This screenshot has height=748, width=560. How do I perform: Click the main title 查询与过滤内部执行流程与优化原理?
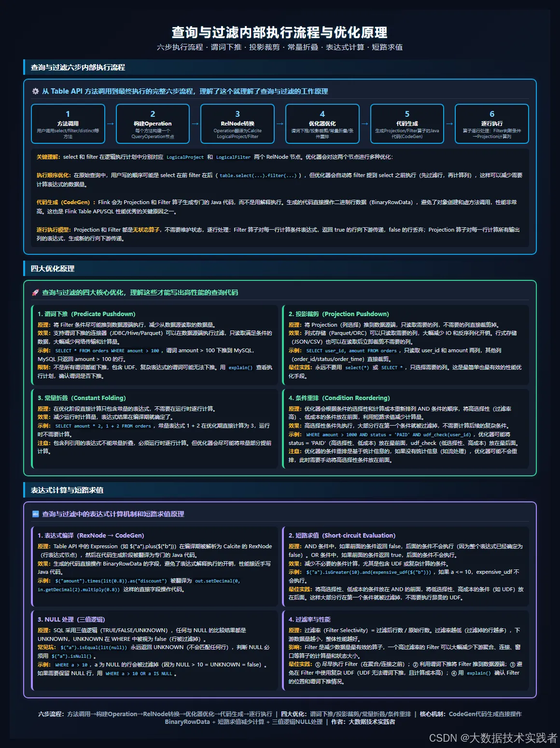(280, 32)
